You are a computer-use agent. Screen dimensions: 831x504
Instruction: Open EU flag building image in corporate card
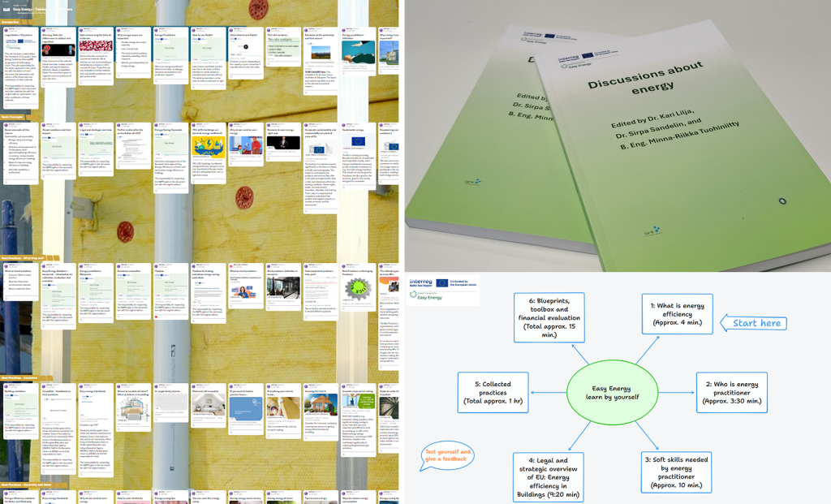click(x=321, y=149)
